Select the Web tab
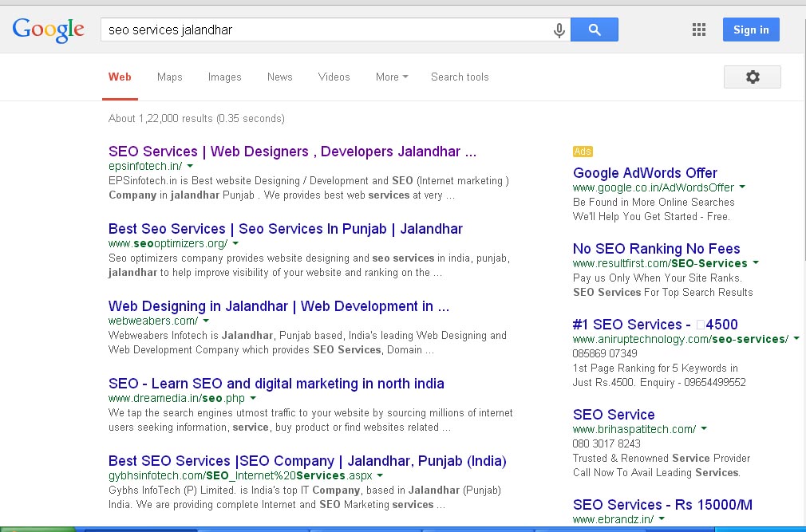The width and height of the screenshot is (806, 532). (120, 77)
